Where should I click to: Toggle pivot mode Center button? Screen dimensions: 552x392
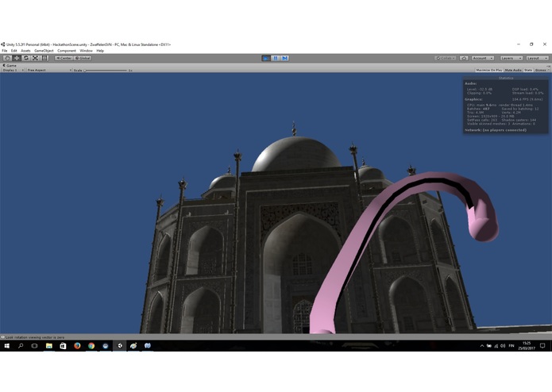coord(64,58)
